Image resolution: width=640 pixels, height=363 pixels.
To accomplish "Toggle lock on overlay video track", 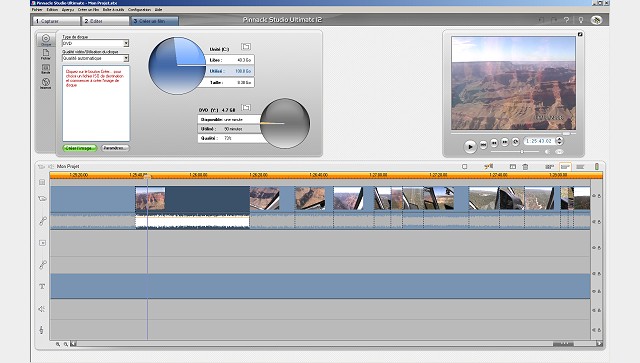I will (x=599, y=247).
